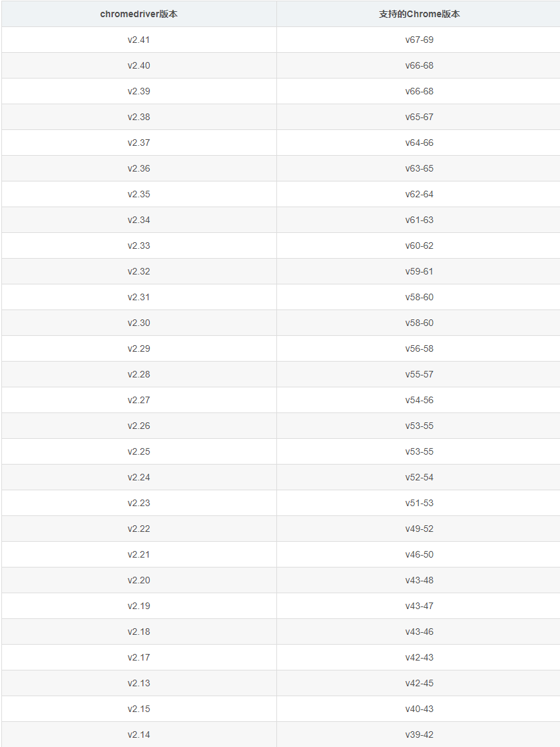The height and width of the screenshot is (747, 560).
Task: Click the 支持的Chrome版本 column header
Action: coord(419,14)
